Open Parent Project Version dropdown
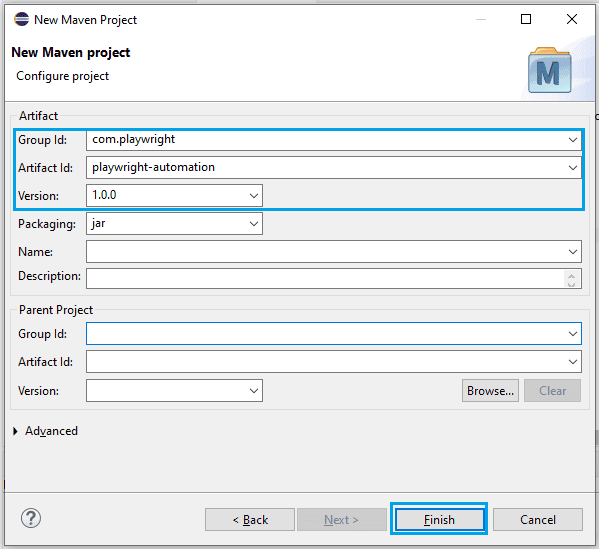Viewport: 599px width, 549px height. click(254, 390)
